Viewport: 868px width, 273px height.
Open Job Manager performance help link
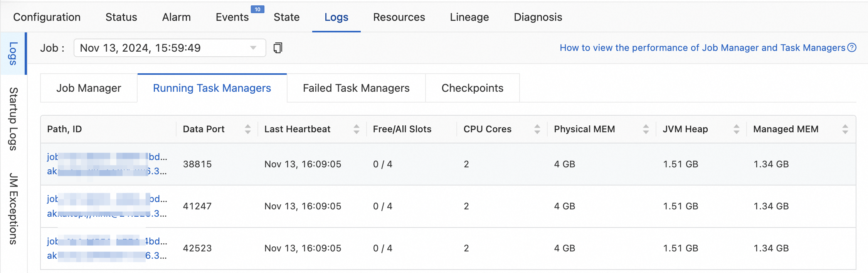pos(702,48)
